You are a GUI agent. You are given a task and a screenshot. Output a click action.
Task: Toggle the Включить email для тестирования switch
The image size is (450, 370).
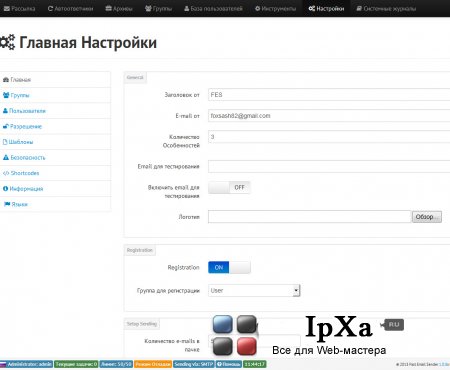229,187
